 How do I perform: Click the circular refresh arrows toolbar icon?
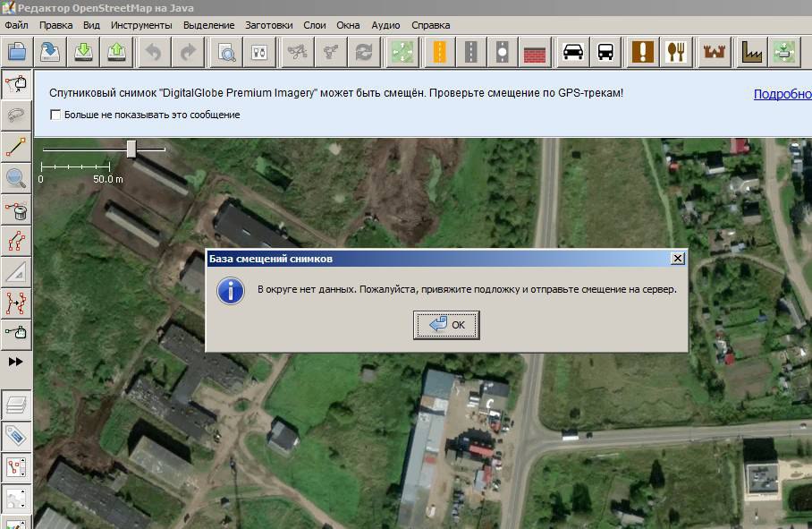coord(364,52)
